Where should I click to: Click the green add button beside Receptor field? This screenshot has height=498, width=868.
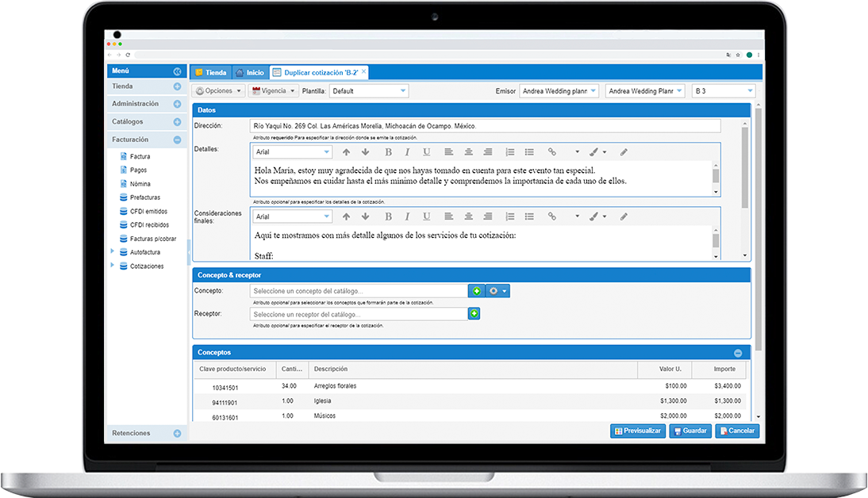pos(474,314)
